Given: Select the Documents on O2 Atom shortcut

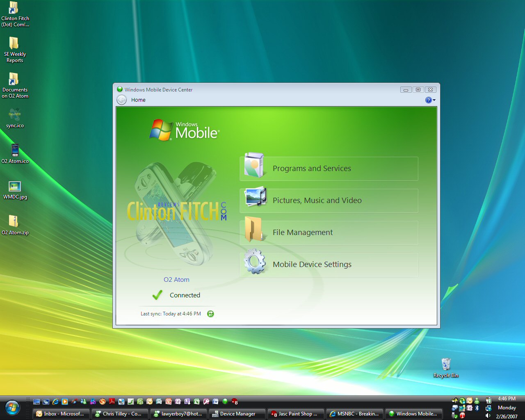Looking at the screenshot, I should pyautogui.click(x=15, y=86).
